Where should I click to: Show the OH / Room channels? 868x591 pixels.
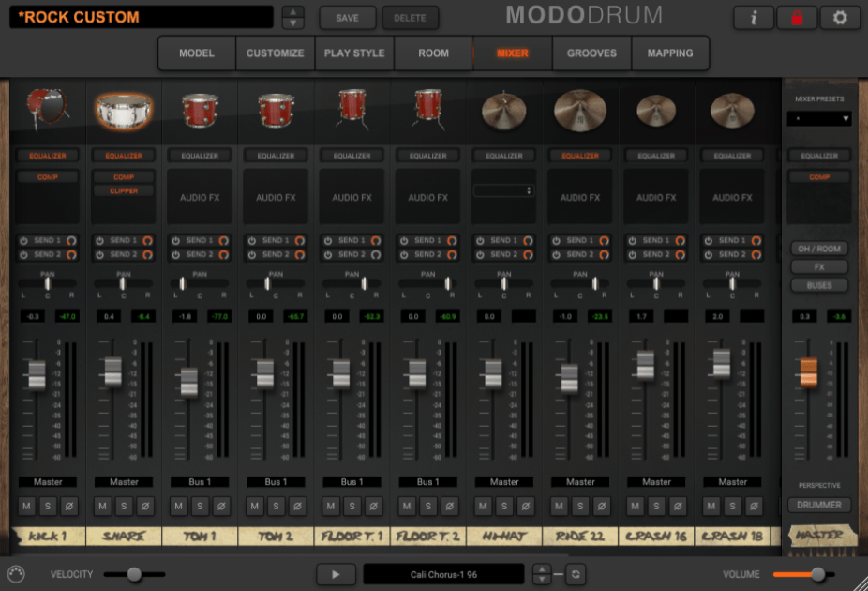pos(819,249)
